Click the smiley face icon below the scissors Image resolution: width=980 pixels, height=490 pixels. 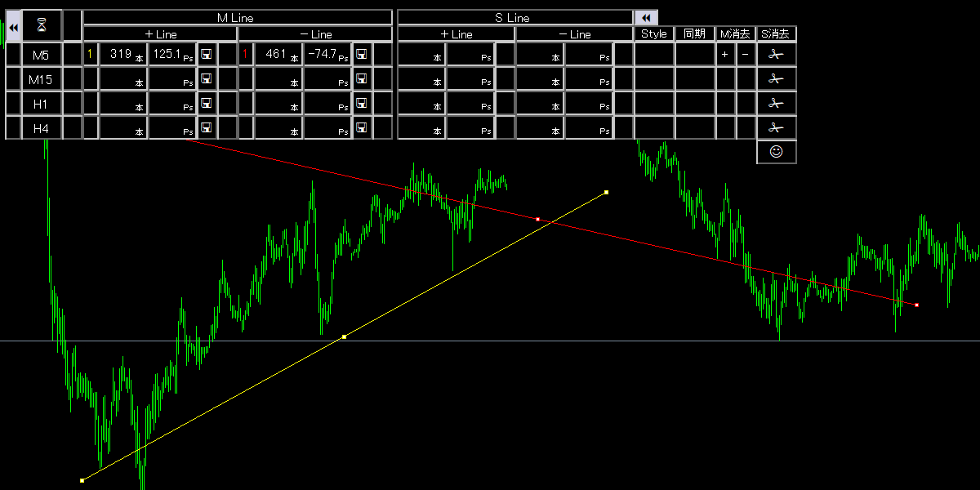coord(776,152)
